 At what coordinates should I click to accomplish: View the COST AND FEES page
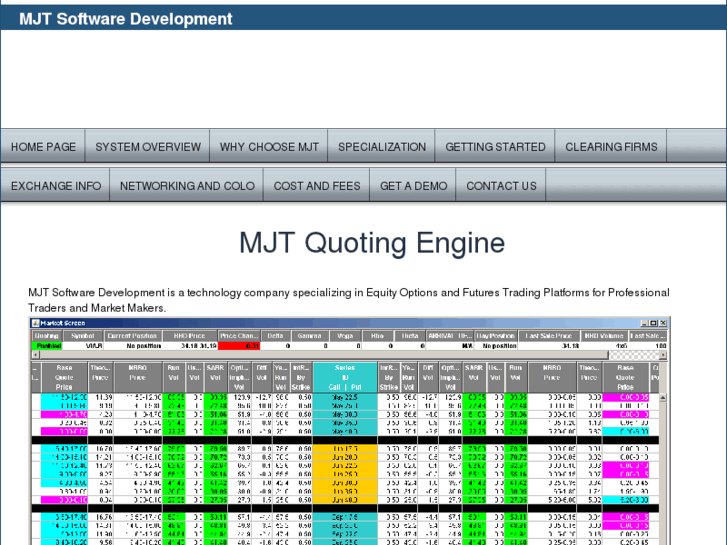click(x=317, y=185)
